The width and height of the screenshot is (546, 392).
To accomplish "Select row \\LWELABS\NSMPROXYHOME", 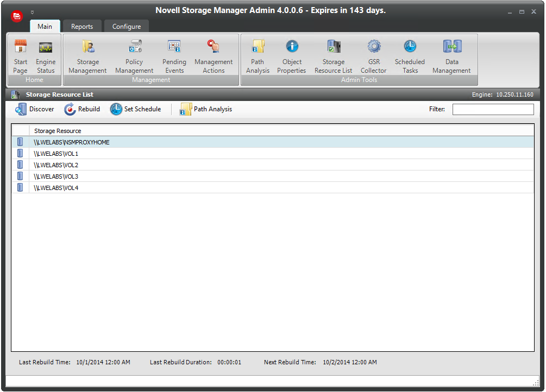I will point(273,142).
